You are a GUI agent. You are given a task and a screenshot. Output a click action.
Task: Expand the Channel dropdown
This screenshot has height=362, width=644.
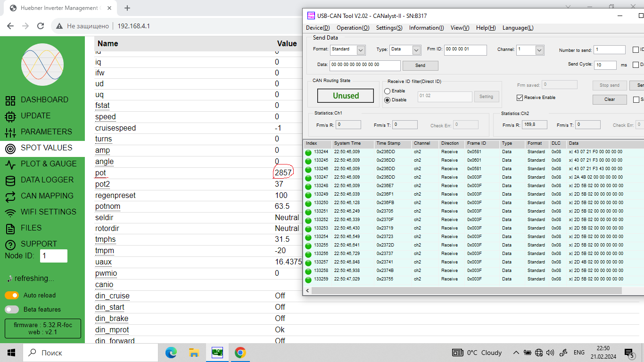(x=539, y=50)
